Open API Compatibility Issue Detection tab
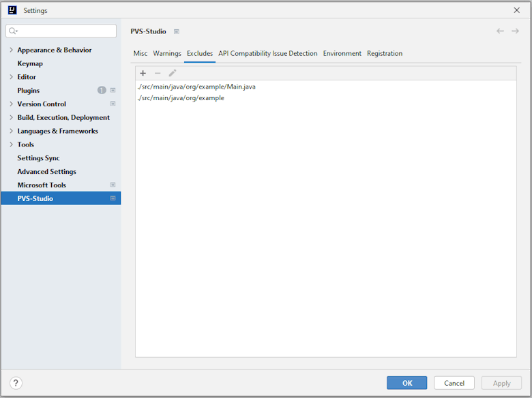Screen dimensions: 532x398 click(268, 53)
